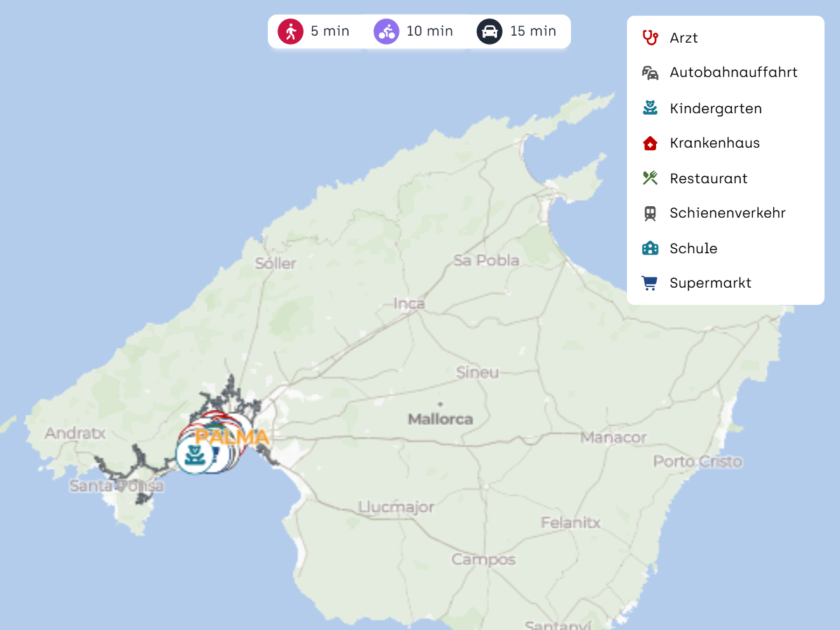This screenshot has width=840, height=630.
Task: Click the Schule building icon
Action: point(650,248)
